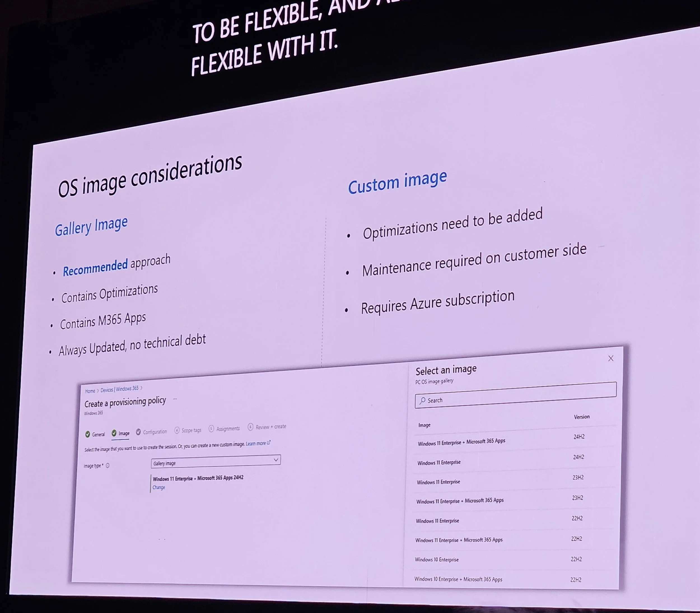700x613 pixels.
Task: Click step 6 circle icon for Review + create
Action: [250, 426]
